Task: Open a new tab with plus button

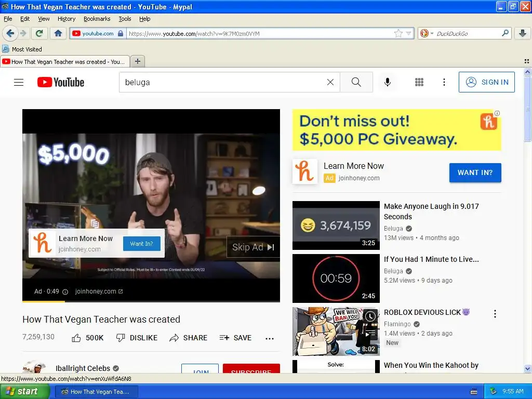Action: [137, 61]
